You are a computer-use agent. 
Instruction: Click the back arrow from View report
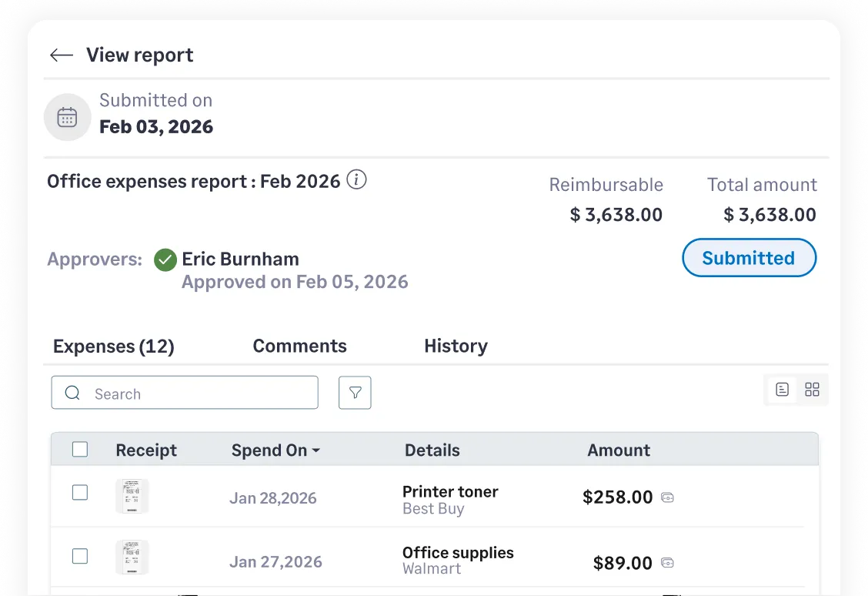pos(60,55)
